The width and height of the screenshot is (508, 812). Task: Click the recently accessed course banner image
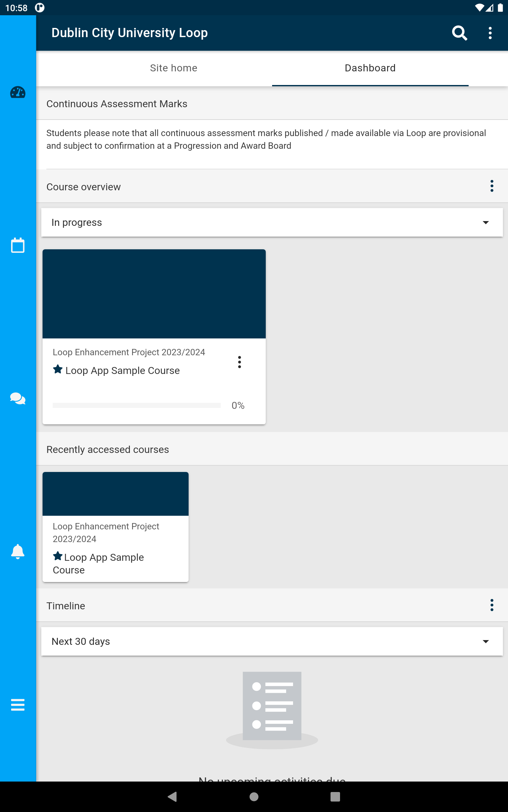point(116,494)
